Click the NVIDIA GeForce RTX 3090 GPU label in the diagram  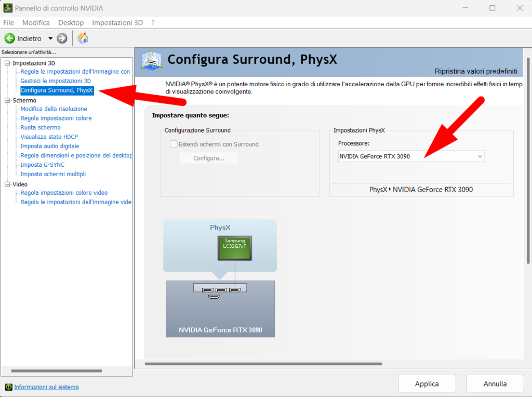pos(220,330)
